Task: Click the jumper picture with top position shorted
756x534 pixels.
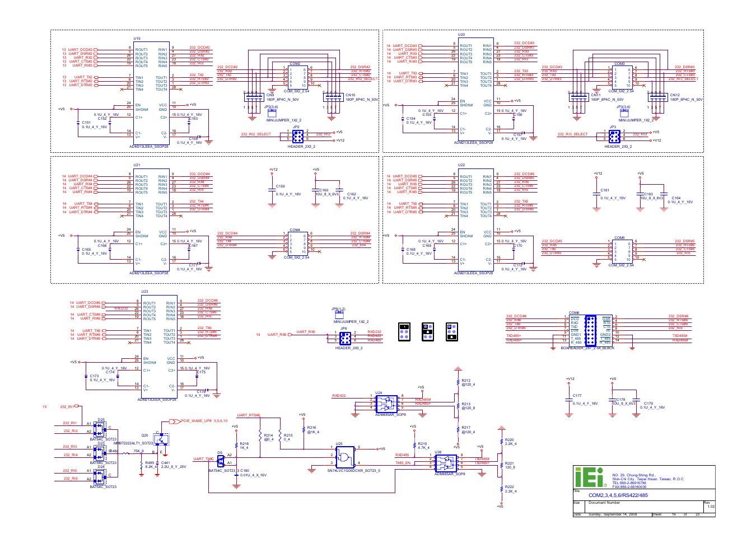Action: coord(404,331)
